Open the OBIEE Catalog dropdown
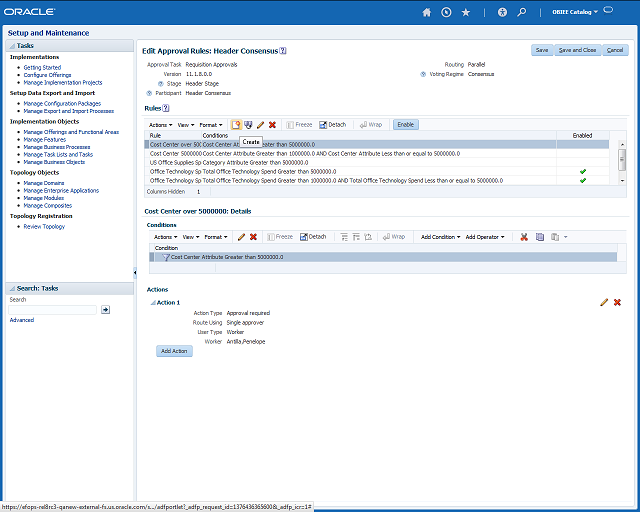 point(575,12)
